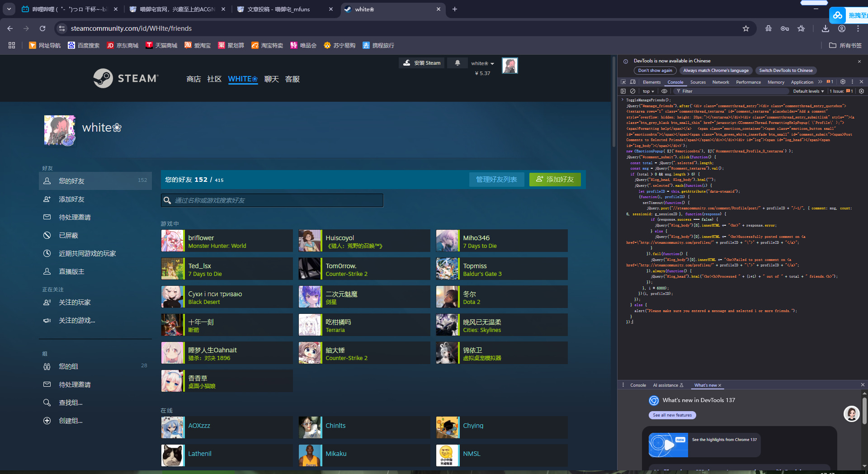Open friend briflower's card
868x474 pixels.
227,241
